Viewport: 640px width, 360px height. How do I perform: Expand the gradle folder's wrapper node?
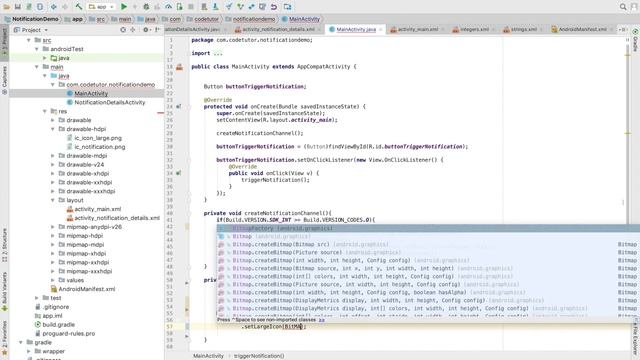tap(29, 351)
